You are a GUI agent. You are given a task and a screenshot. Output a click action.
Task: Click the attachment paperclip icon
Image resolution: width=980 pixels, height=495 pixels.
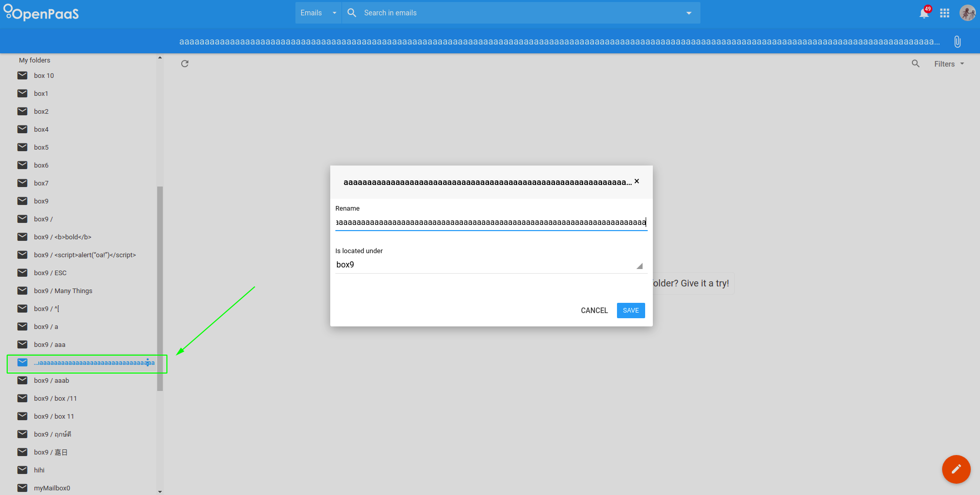(x=957, y=41)
